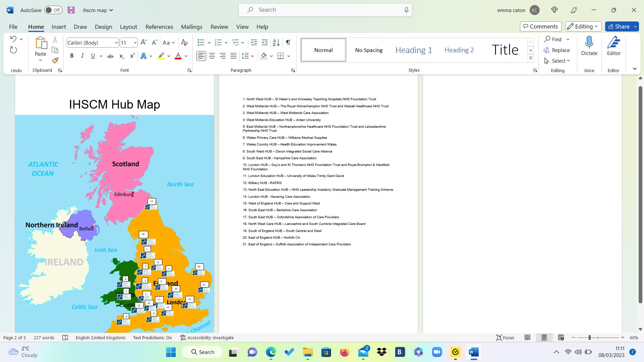Screen dimensions: 644x362
Task: Click the Increase Indent icon
Action: pyautogui.click(x=265, y=43)
